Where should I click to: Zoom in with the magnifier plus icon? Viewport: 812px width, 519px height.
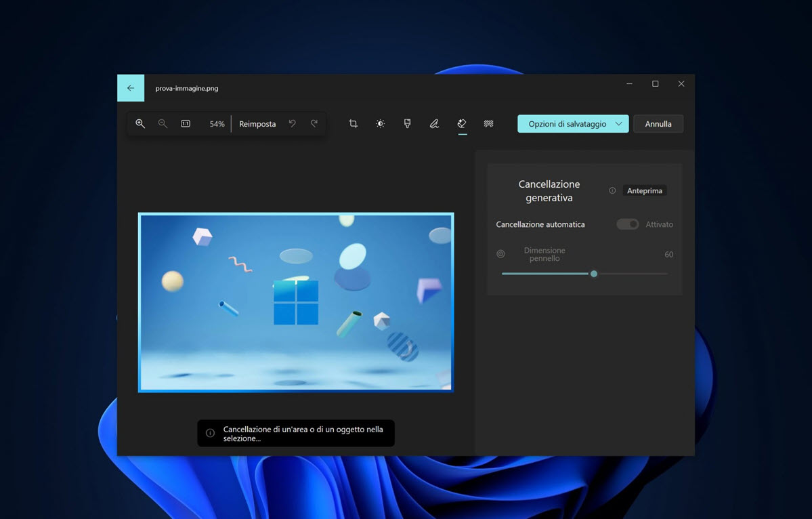(x=140, y=124)
